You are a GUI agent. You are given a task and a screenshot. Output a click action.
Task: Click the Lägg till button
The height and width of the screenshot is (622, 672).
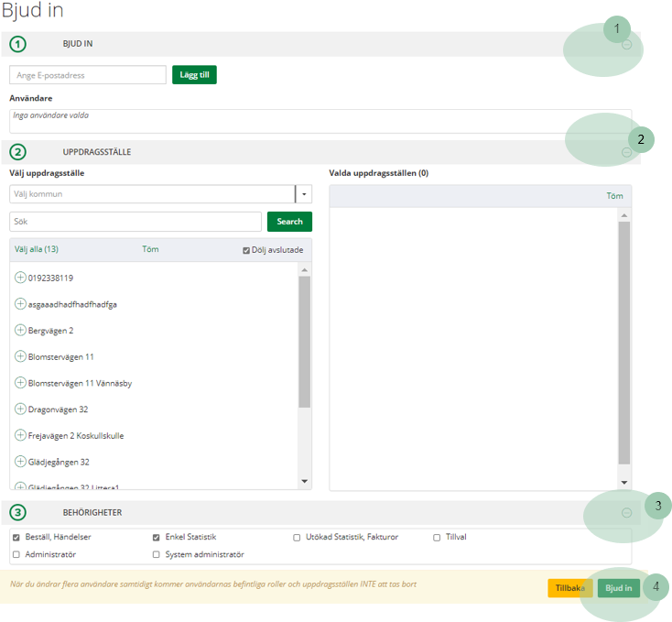pos(195,75)
